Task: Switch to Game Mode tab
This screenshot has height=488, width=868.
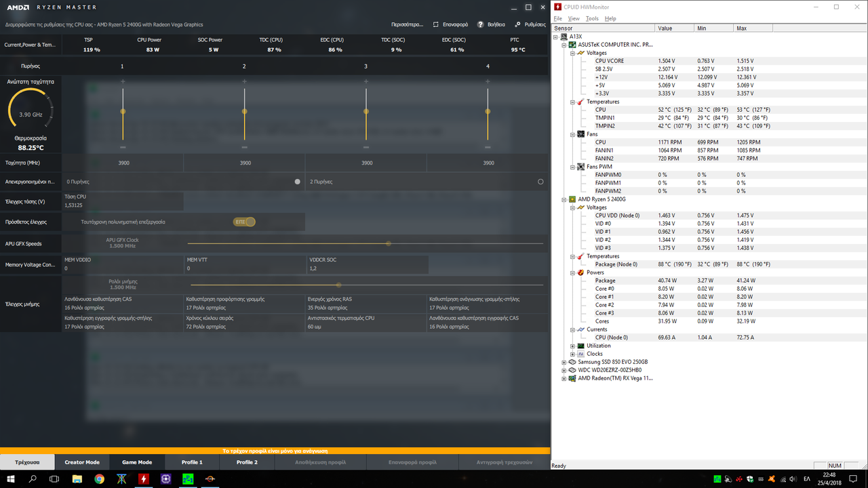Action: point(137,462)
